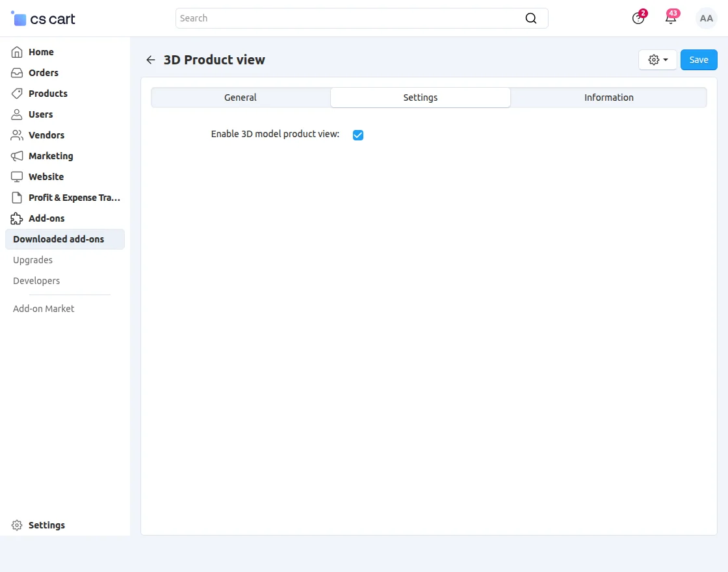Switch to the General tab

240,97
